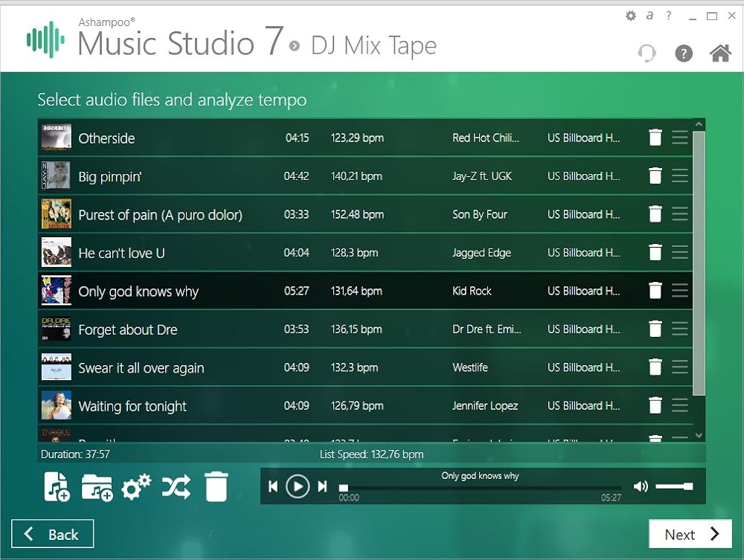Adjust the volume slider
Screen dimensions: 744x560
[674, 486]
